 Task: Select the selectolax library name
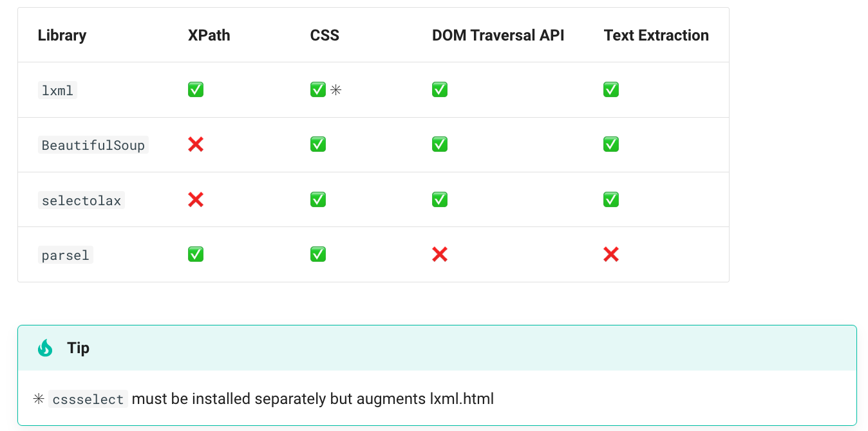pos(81,201)
